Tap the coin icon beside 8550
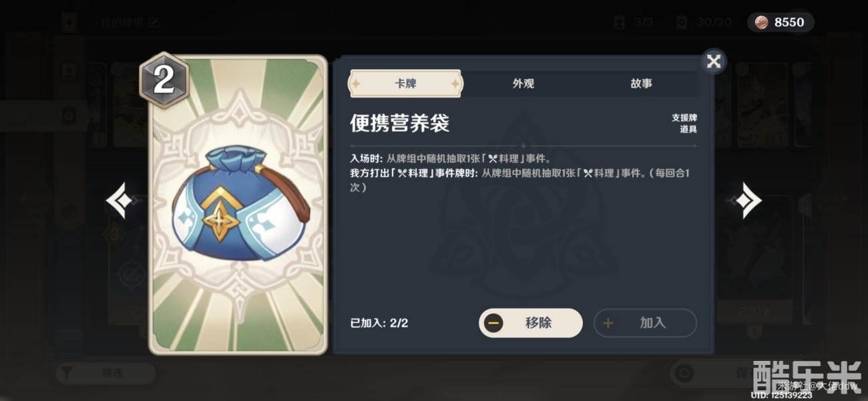 tap(762, 22)
